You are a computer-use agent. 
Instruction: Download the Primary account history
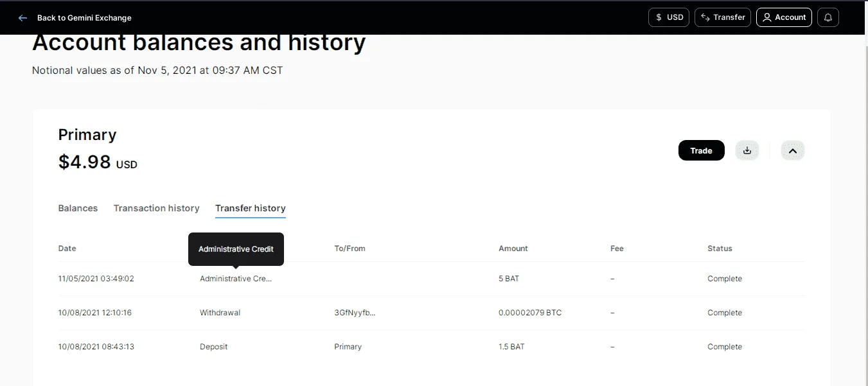[747, 150]
